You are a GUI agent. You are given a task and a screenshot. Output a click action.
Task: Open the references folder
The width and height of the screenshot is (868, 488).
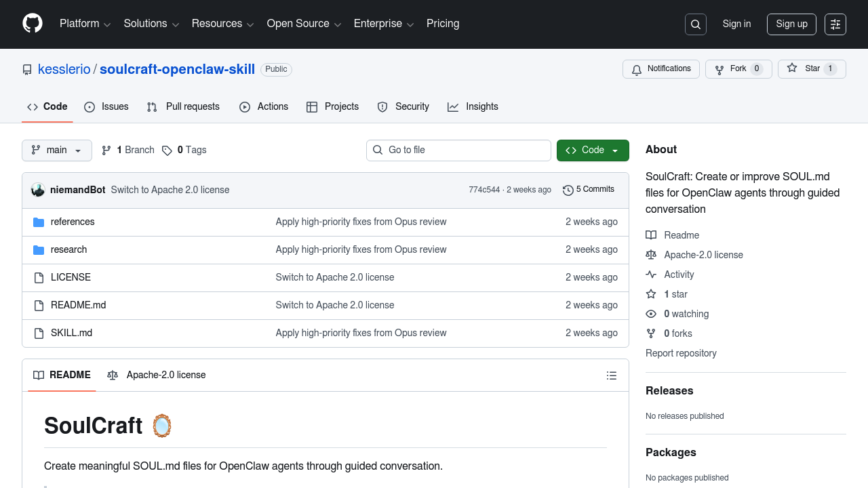(73, 222)
